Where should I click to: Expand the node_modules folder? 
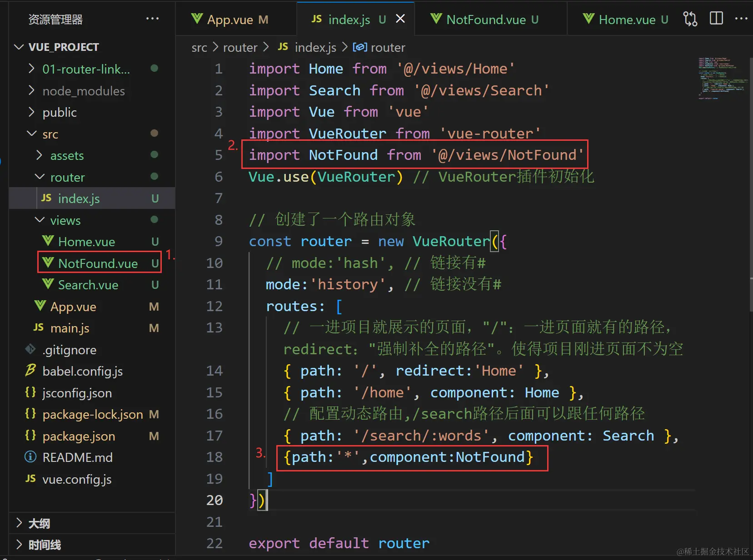coord(31,90)
